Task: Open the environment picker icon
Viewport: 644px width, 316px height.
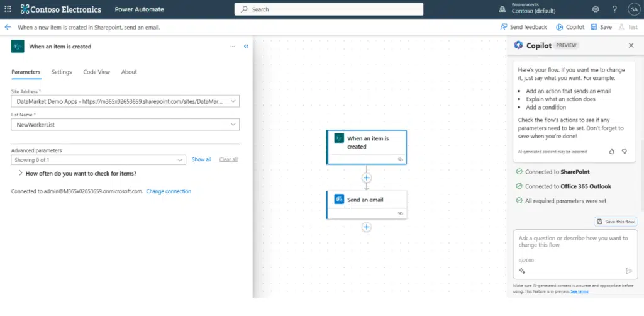Action: (502, 9)
